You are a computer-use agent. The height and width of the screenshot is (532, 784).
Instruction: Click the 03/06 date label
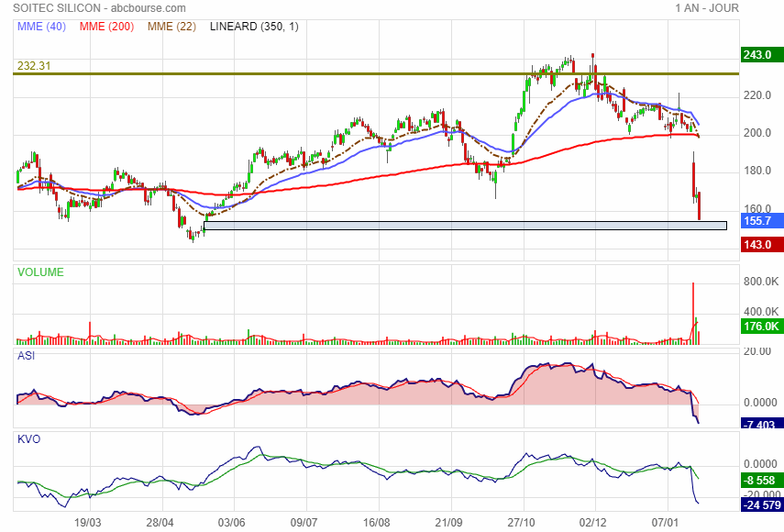231,523
